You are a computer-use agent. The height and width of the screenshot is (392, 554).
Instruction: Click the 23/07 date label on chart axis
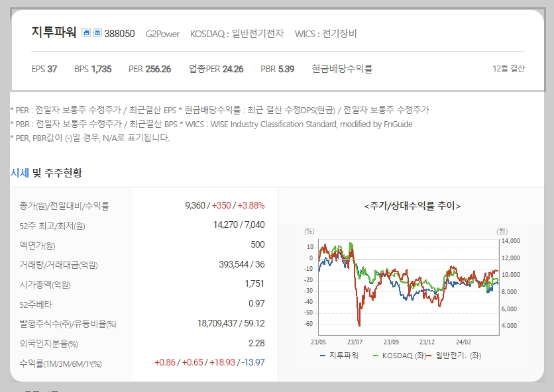click(x=355, y=342)
